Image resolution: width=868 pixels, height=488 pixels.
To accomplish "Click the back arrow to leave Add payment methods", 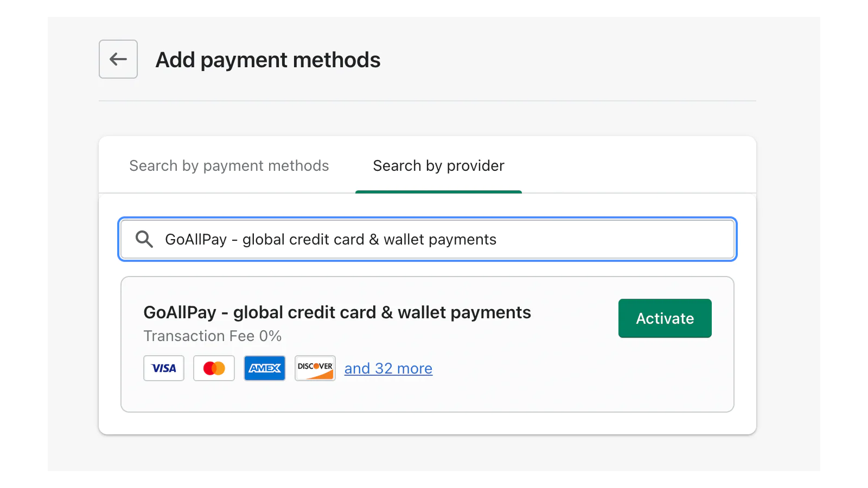I will [118, 59].
